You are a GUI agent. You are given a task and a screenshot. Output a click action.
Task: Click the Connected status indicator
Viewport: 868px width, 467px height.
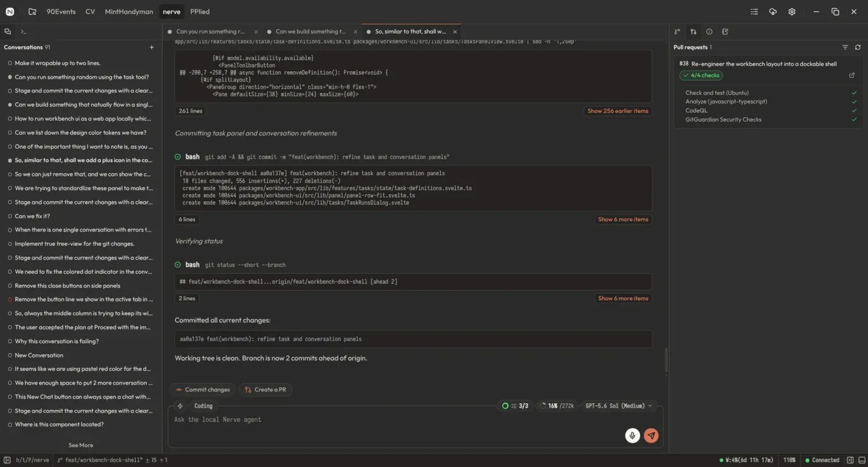click(821, 460)
